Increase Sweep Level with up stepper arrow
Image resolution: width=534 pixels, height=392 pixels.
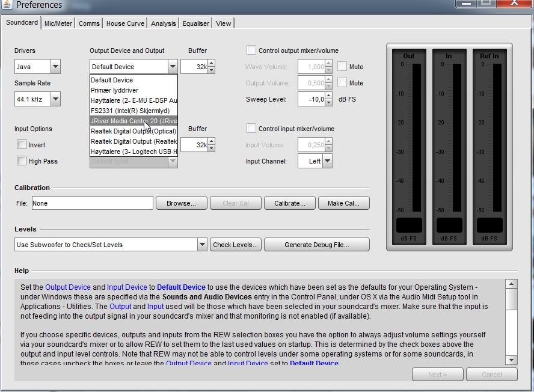point(328,96)
